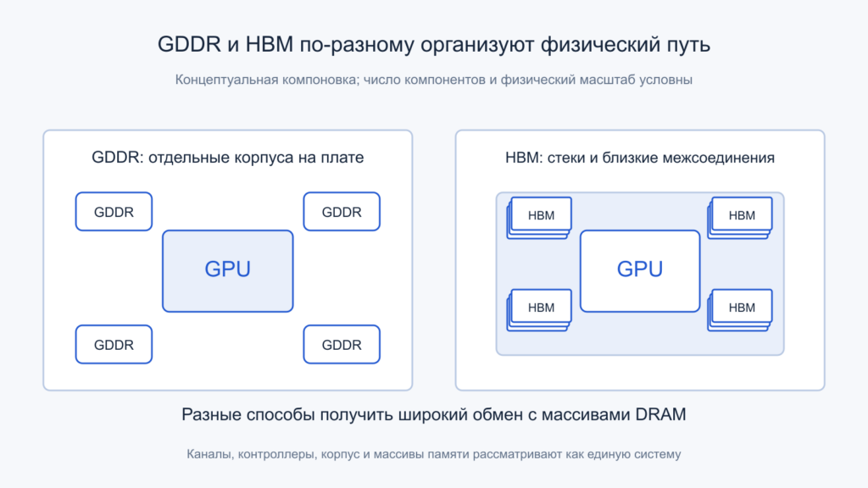
Task: Select the GDDR chip below-right of the GPU
Action: coord(342,344)
